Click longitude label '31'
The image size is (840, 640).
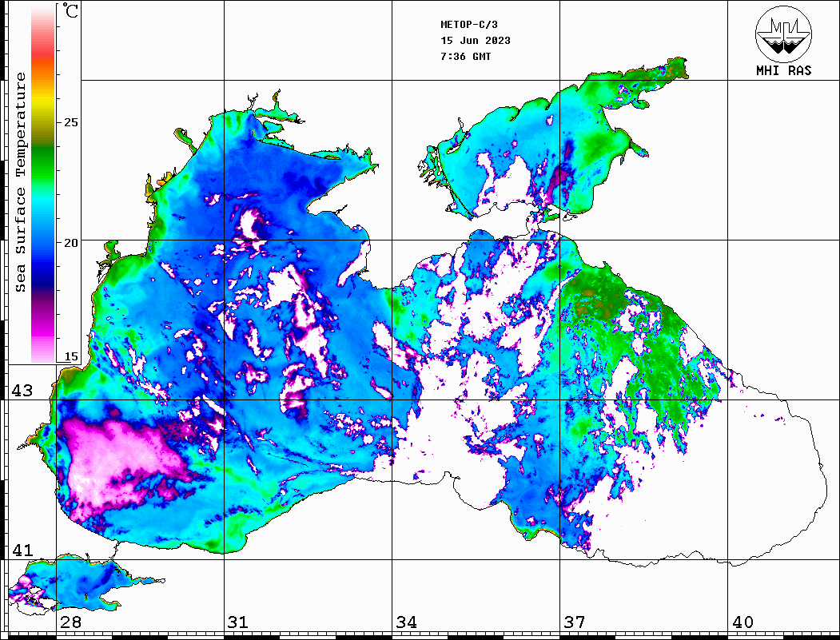238,622
